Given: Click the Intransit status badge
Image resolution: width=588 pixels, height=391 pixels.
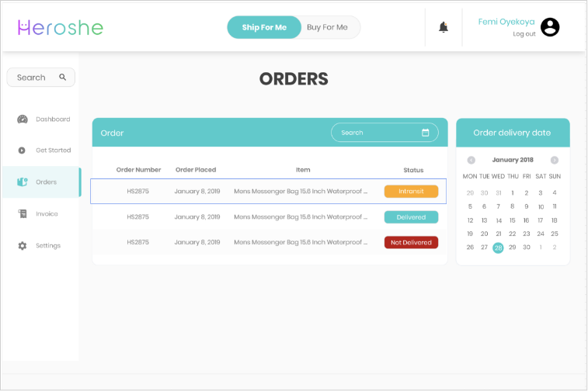Looking at the screenshot, I should point(411,192).
